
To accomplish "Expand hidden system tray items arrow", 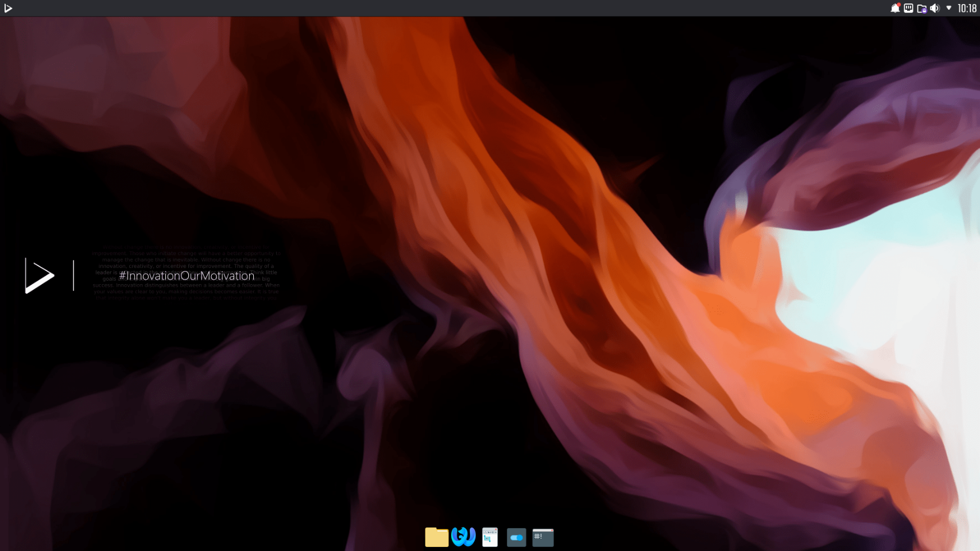I will point(948,8).
